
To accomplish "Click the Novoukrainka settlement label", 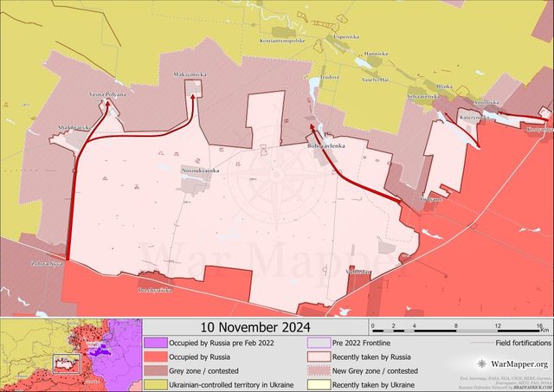I will click(201, 170).
